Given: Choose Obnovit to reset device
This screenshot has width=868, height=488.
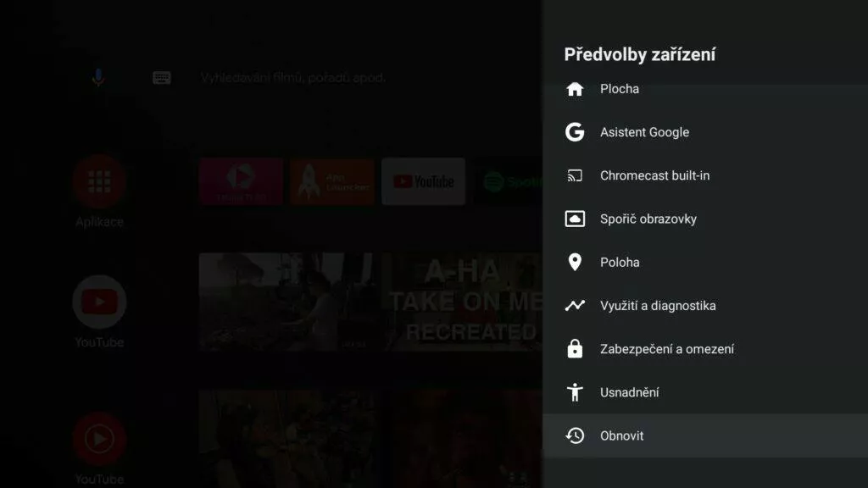Looking at the screenshot, I should [x=705, y=436].
